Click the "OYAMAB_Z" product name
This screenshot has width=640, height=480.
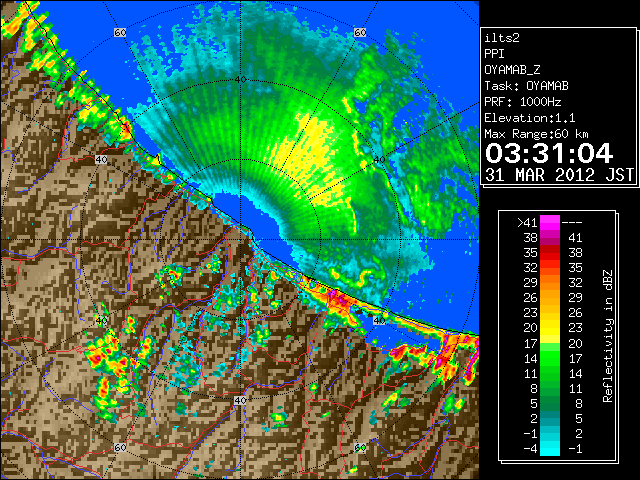click(512, 70)
